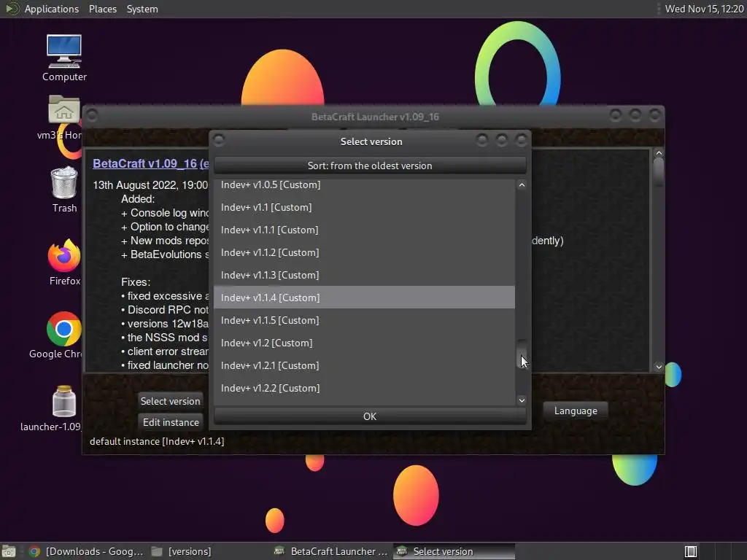Select Indev+ v1.2 [Custom]
The width and height of the screenshot is (747, 560).
click(x=364, y=343)
